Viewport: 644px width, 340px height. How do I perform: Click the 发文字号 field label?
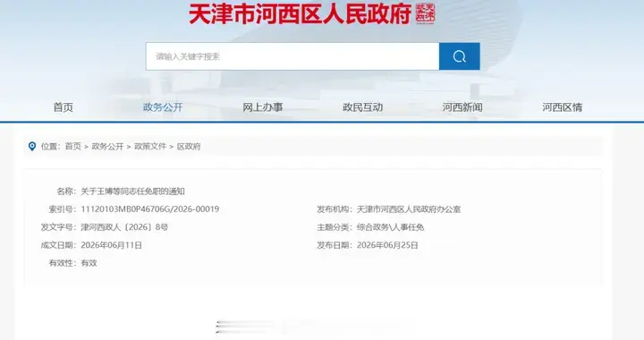(59, 227)
